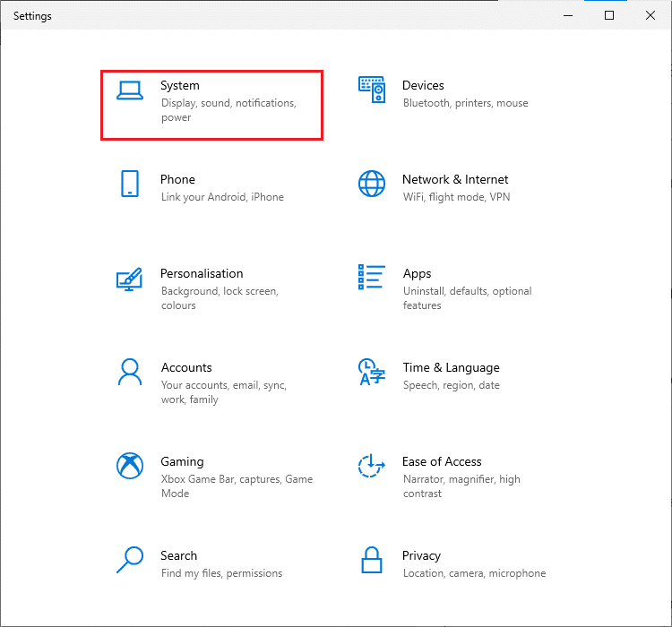Open Network & Internet title
The width and height of the screenshot is (672, 627).
click(455, 179)
